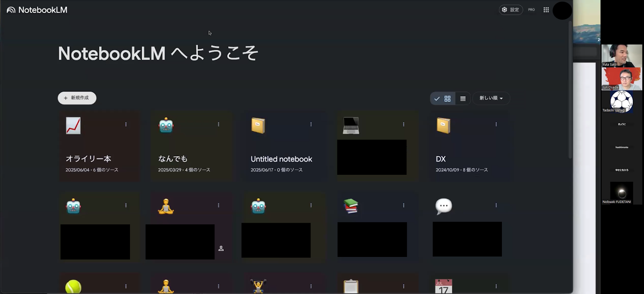Open the more menu for DX
The width and height of the screenshot is (644, 294).
[x=496, y=124]
